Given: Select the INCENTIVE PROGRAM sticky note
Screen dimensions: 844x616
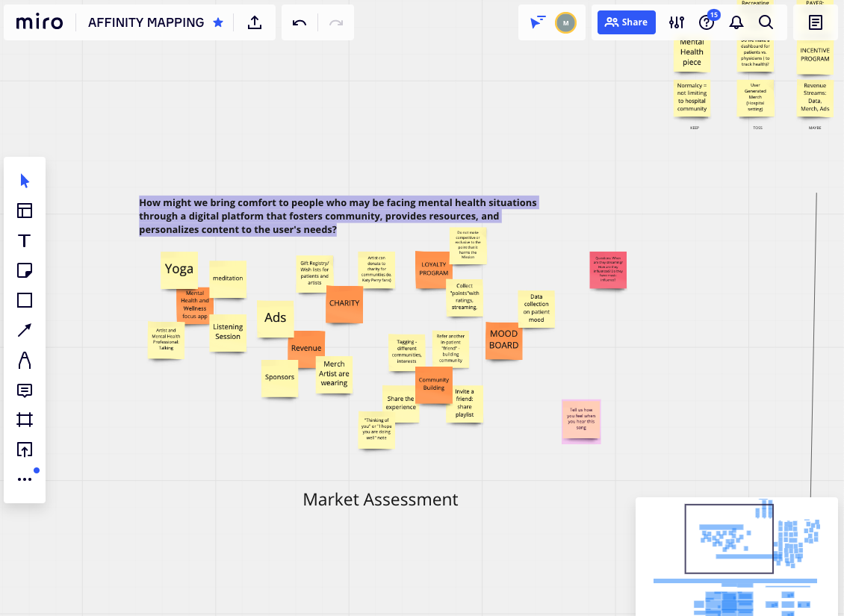Looking at the screenshot, I should click(815, 55).
